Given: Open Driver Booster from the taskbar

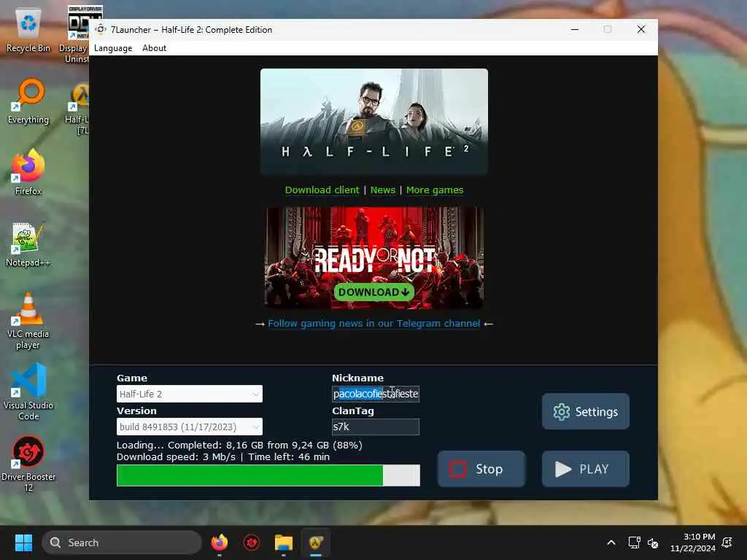Looking at the screenshot, I should (252, 542).
